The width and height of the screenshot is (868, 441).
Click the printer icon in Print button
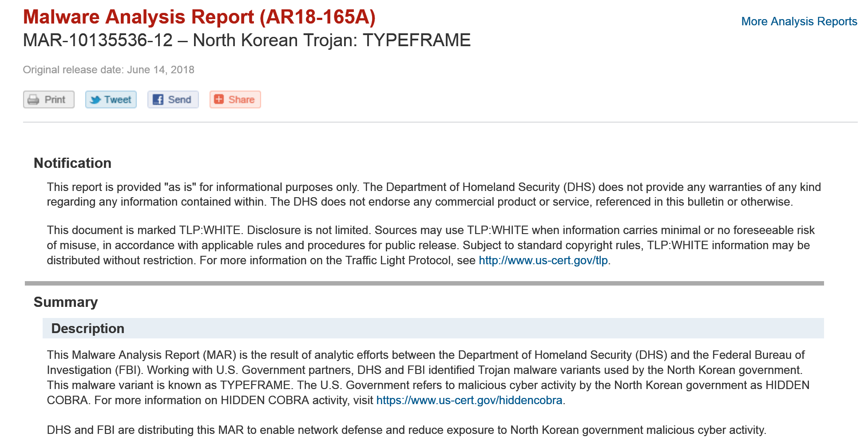(x=33, y=99)
